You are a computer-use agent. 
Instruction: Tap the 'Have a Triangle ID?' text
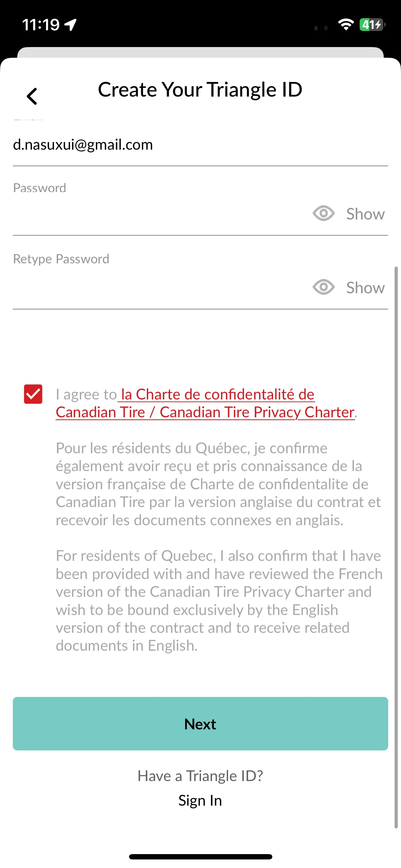[x=200, y=776]
